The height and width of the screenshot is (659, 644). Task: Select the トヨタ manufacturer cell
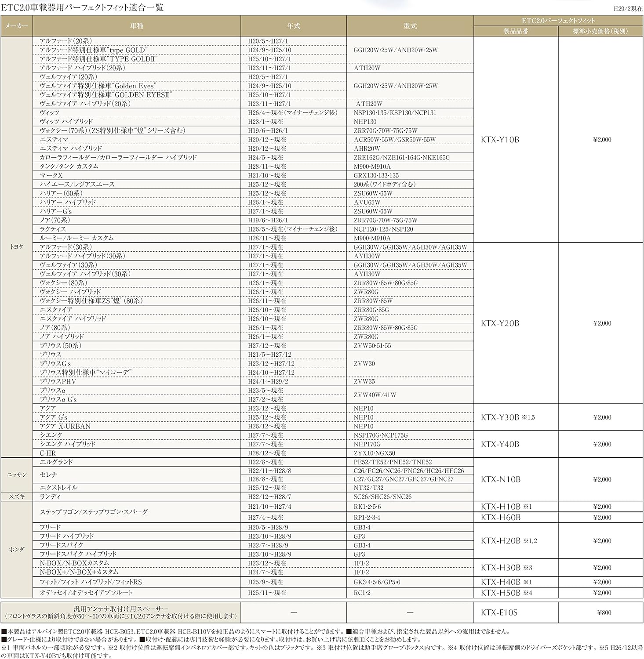(17, 247)
